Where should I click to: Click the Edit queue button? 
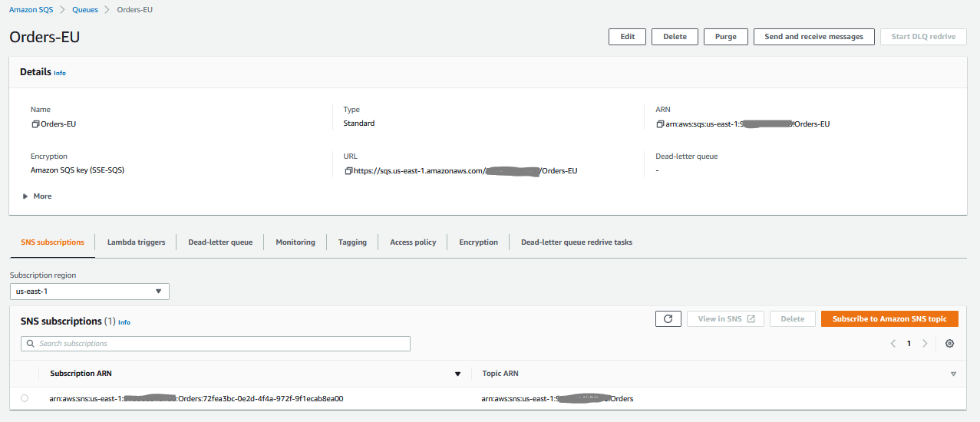point(627,37)
